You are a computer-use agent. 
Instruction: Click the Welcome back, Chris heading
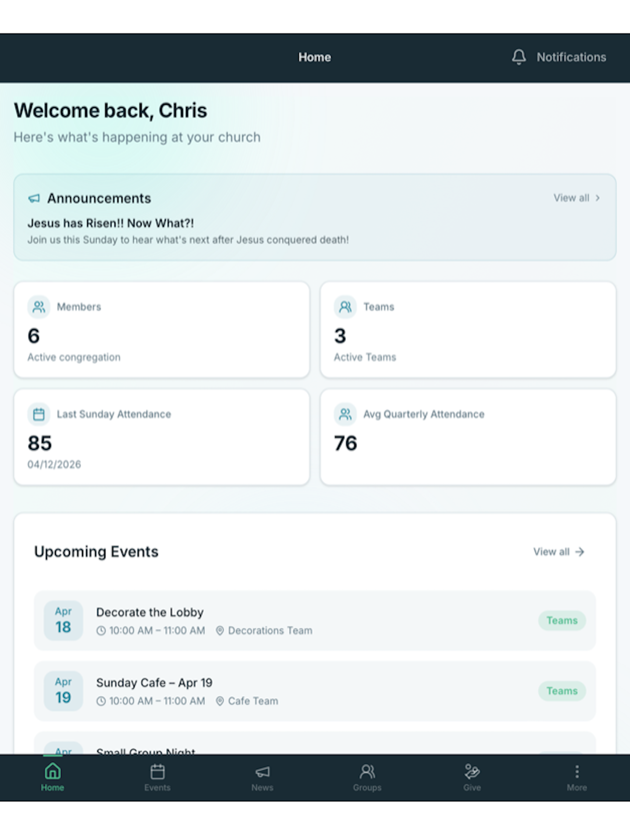(110, 110)
